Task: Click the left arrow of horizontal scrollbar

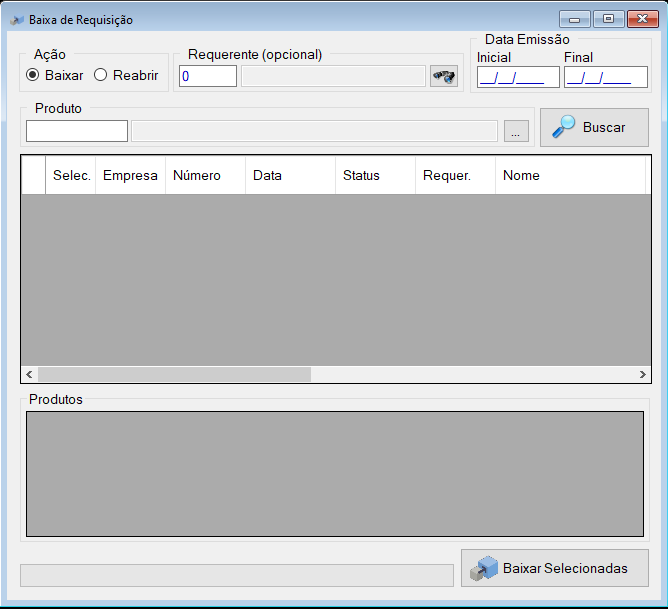Action: [29, 374]
